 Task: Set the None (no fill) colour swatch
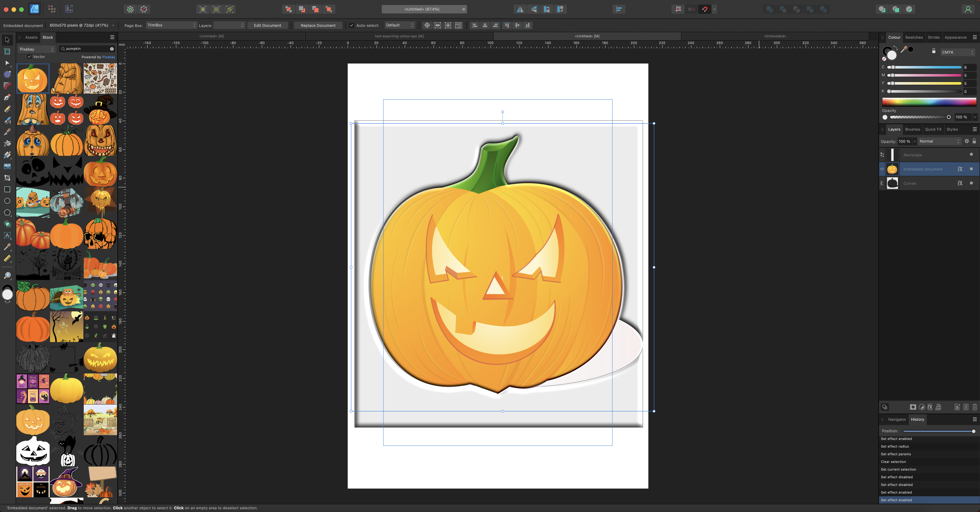click(x=884, y=59)
